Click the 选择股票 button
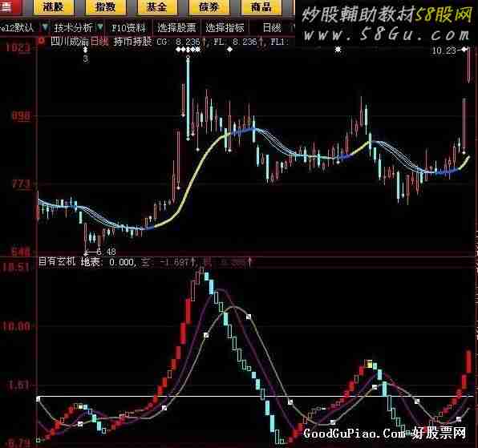Screen dimensions: 478x448 [x=176, y=28]
